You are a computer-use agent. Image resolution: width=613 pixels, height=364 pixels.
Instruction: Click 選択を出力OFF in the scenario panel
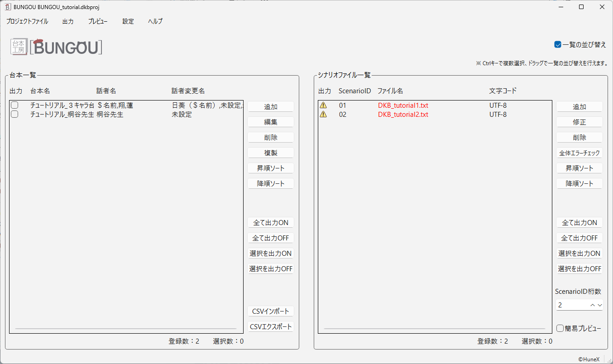[x=579, y=268]
